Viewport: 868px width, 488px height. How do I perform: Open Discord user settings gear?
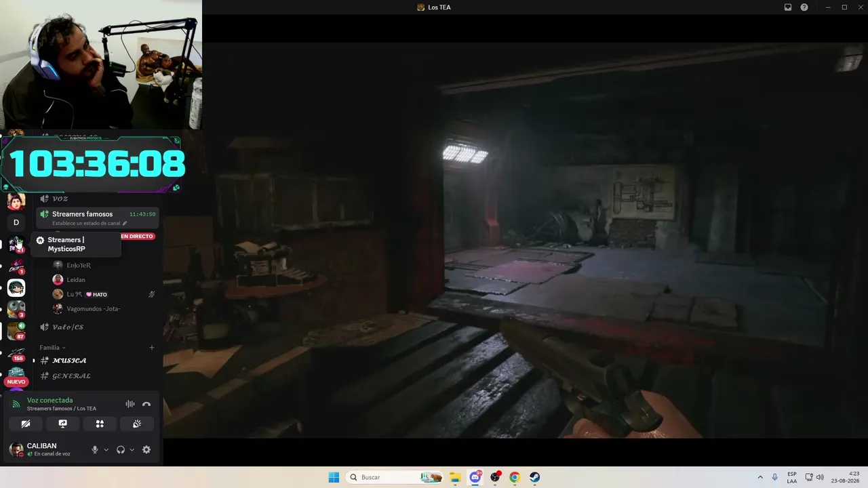tap(146, 449)
